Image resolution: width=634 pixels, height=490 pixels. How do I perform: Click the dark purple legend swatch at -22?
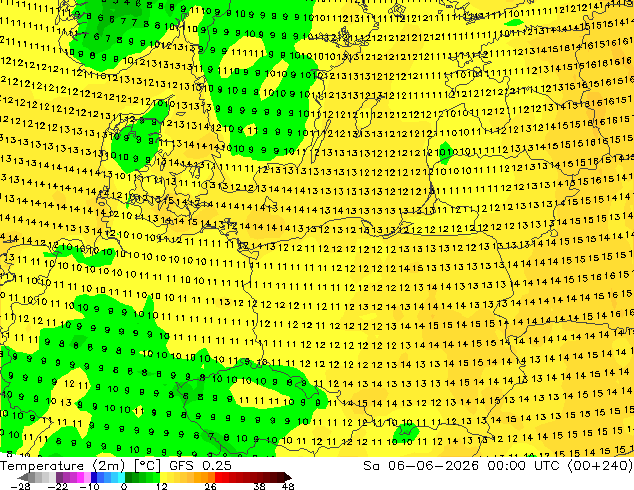tap(59, 477)
